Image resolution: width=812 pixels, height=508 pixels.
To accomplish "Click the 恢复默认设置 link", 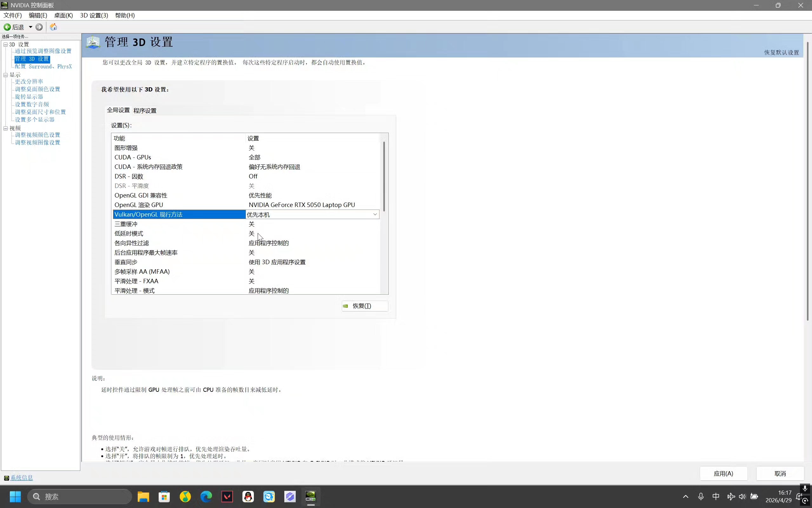I will [782, 52].
